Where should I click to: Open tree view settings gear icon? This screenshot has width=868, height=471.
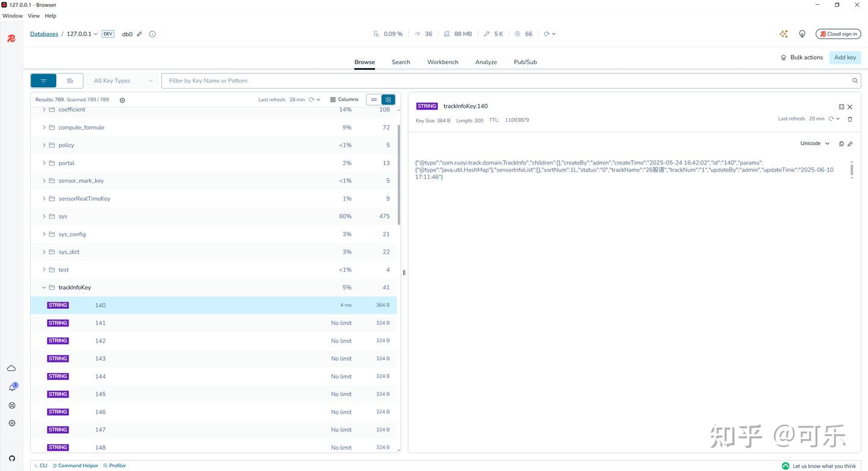coord(122,100)
